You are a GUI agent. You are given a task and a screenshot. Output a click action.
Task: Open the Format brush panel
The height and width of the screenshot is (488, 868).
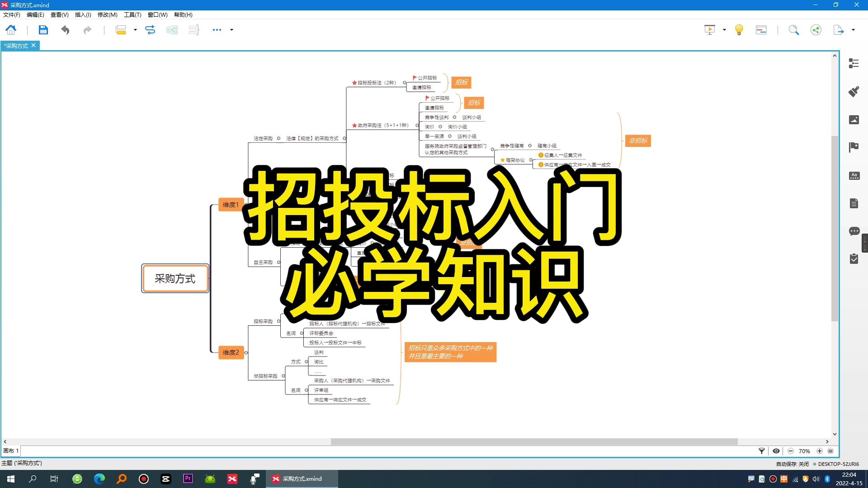point(854,92)
